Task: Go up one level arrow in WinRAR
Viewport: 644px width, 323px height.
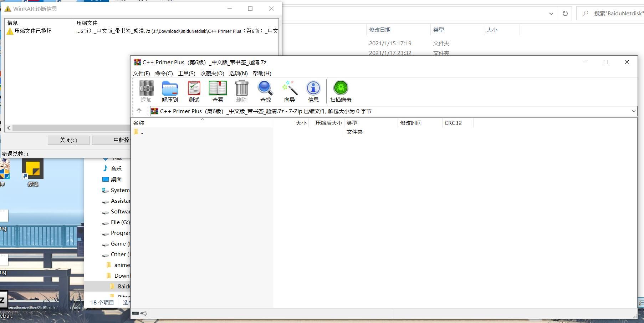Action: (x=139, y=111)
